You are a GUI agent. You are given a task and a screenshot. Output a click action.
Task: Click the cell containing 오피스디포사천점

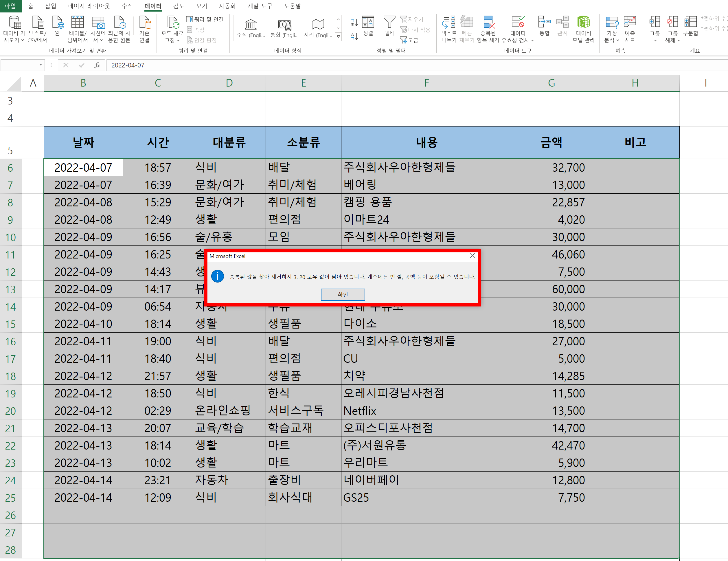(x=426, y=428)
